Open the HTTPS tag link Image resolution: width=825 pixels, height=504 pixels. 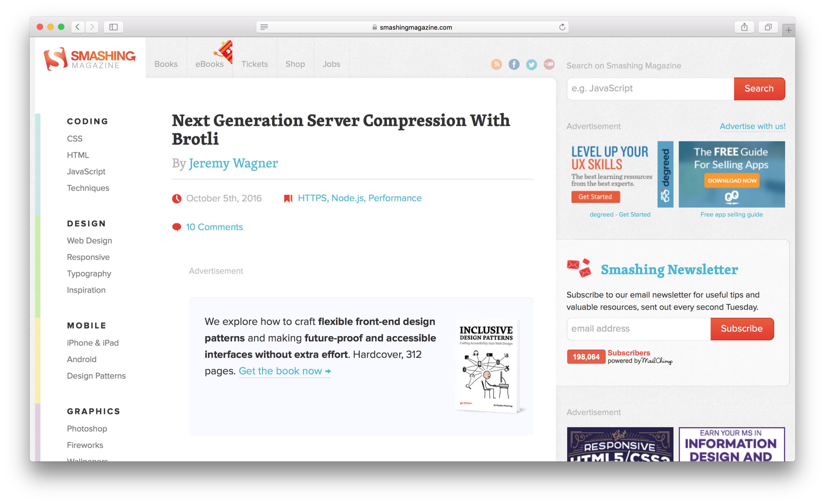coord(312,198)
